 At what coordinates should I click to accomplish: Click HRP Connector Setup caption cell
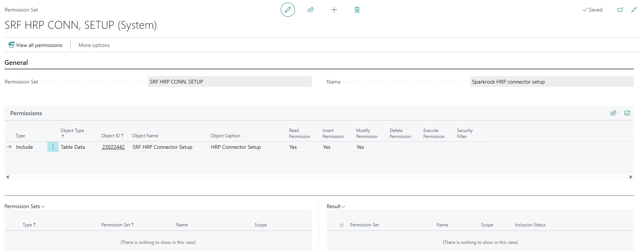pyautogui.click(x=236, y=147)
